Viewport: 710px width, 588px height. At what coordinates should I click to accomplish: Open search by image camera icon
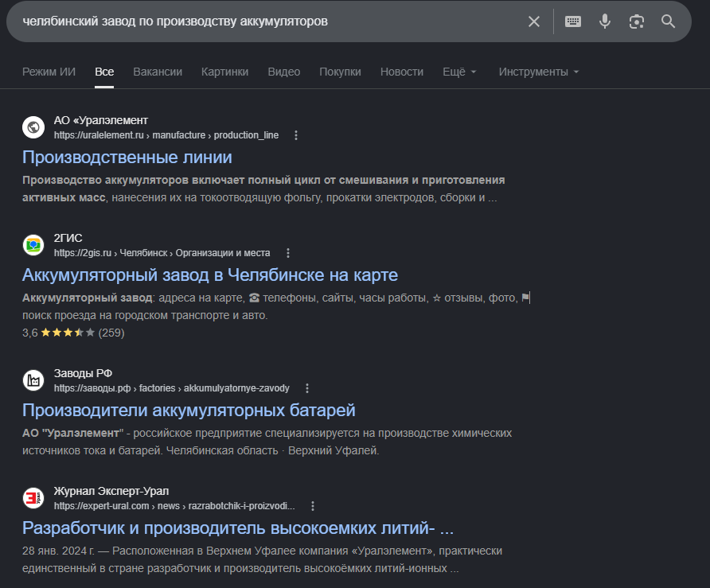coord(636,21)
